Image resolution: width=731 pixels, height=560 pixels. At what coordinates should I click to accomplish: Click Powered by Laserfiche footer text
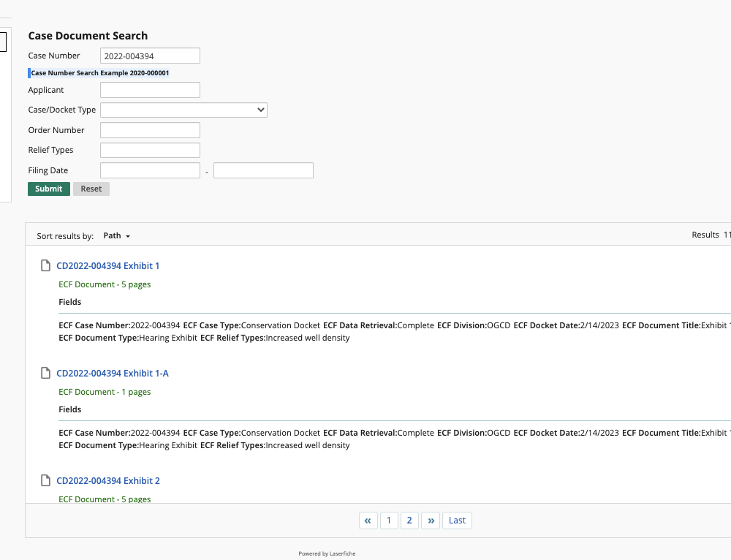[327, 553]
